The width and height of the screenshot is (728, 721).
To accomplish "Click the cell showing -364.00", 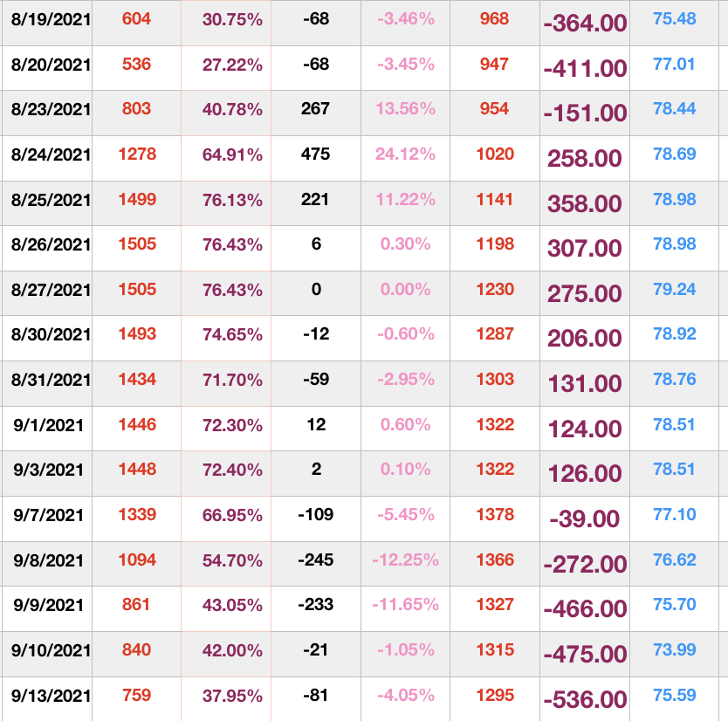I will 585,23.
